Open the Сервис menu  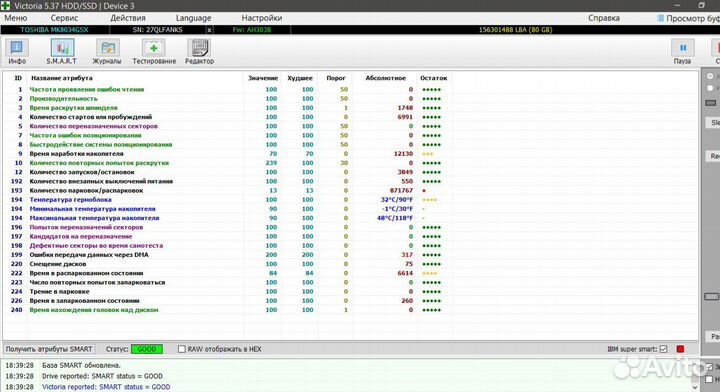pyautogui.click(x=64, y=18)
